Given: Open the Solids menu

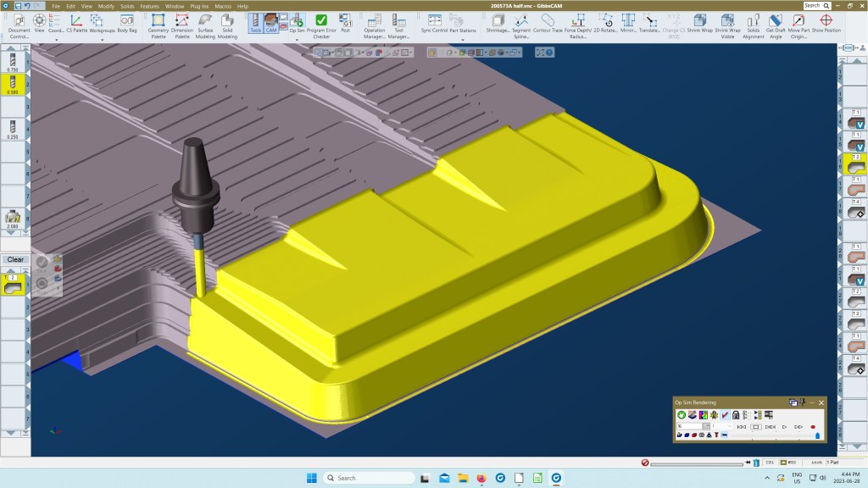Looking at the screenshot, I should [x=126, y=6].
